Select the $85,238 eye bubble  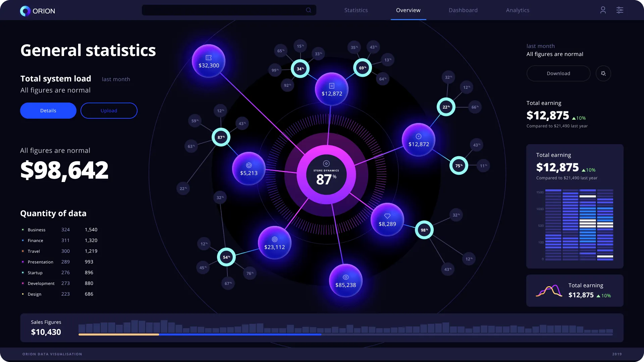tap(345, 281)
